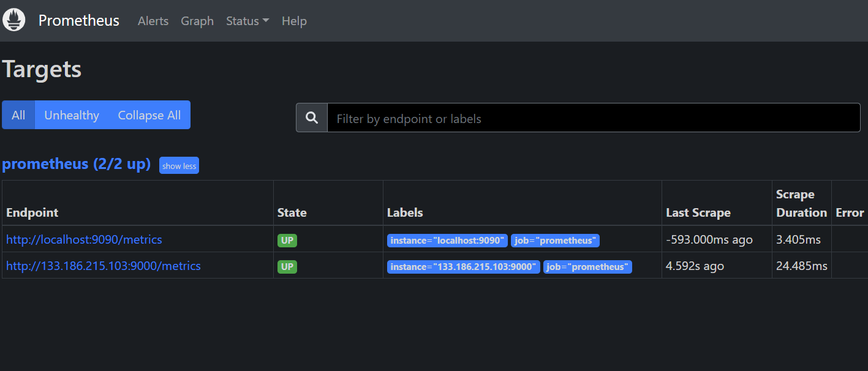This screenshot has width=868, height=371.
Task: Go to the Graph page
Action: 197,21
